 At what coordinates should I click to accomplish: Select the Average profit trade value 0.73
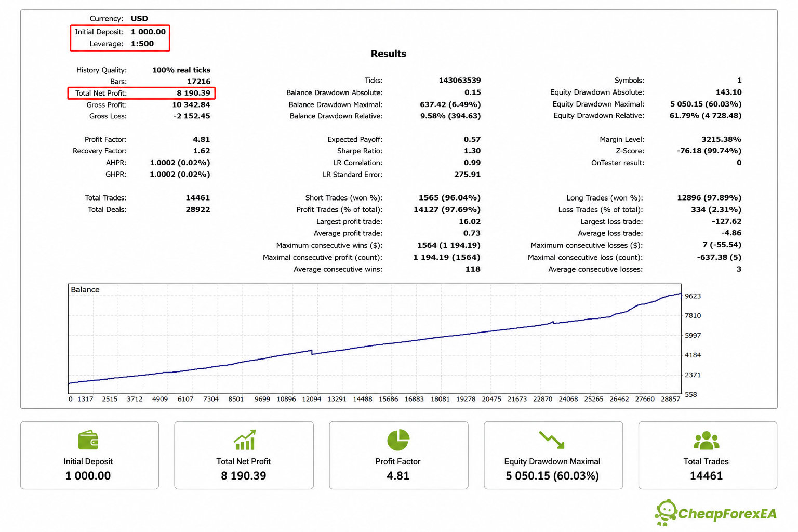(x=472, y=233)
